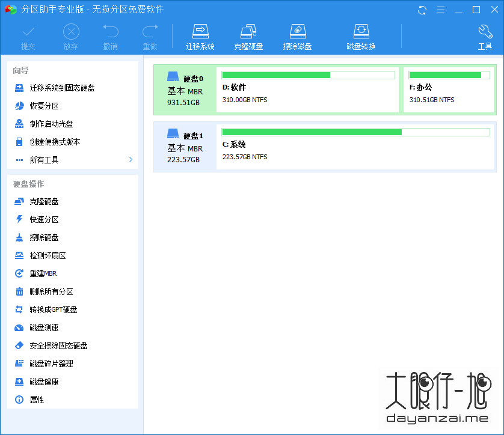Open the 克隆硬盘 toolbar icon
The width and height of the screenshot is (504, 435).
(248, 37)
